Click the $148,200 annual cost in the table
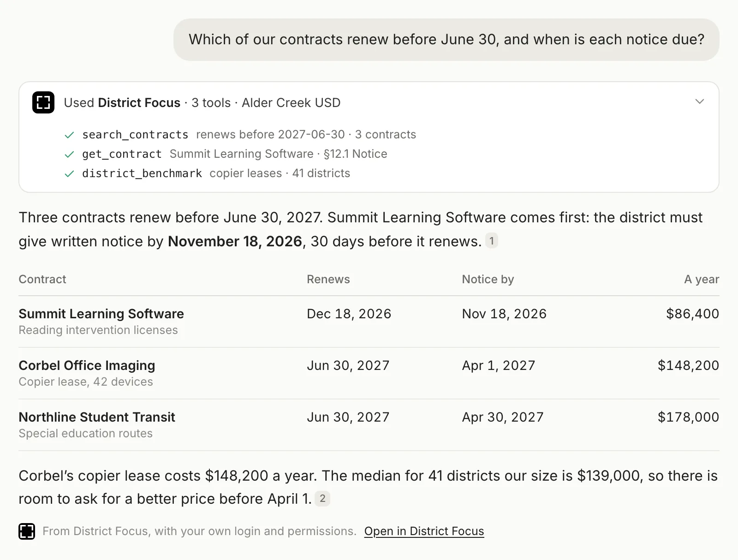The height and width of the screenshot is (560, 738). pyautogui.click(x=688, y=365)
